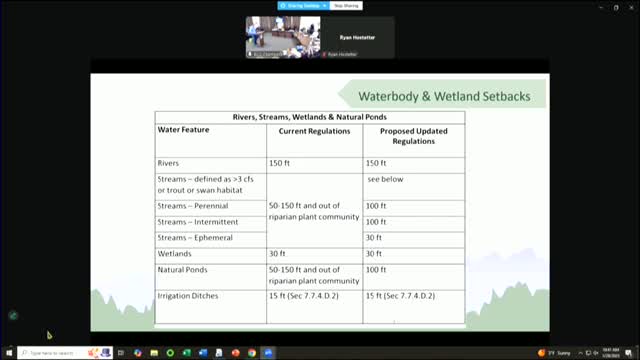Click the Rivers current 150 ft value

tap(279, 163)
